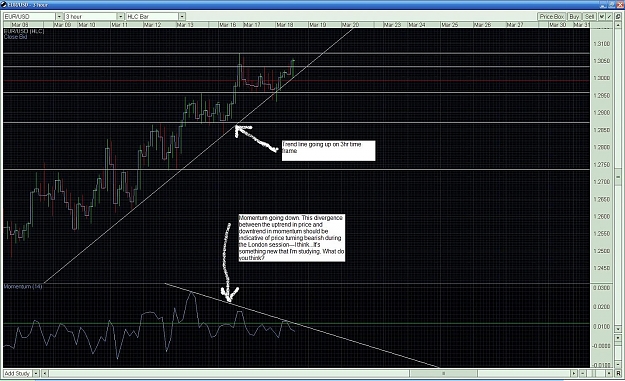Open the Add Study dropdown arrow
The height and width of the screenshot is (381, 625).
[x=35, y=373]
